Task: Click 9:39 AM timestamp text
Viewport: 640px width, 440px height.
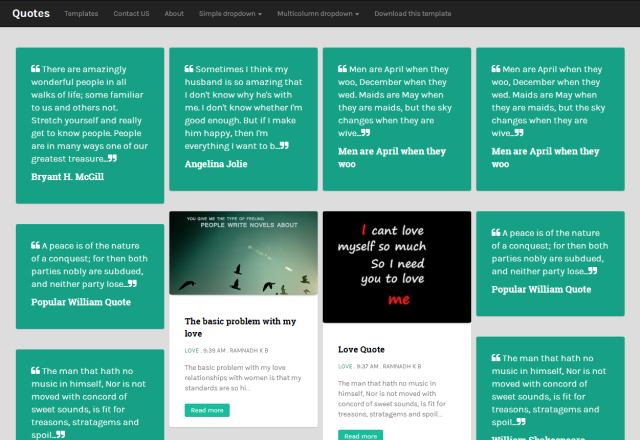Action: point(214,351)
